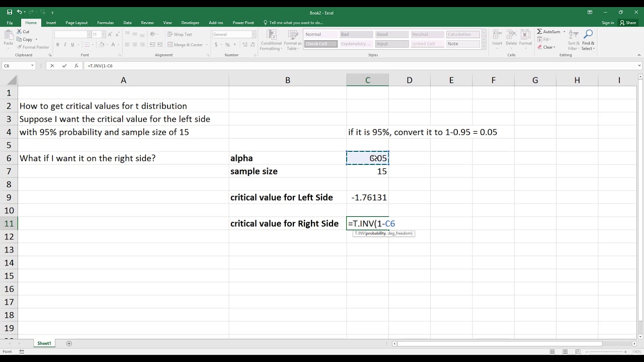644x362 pixels.
Task: Toggle Italic formatting
Action: pos(65,45)
